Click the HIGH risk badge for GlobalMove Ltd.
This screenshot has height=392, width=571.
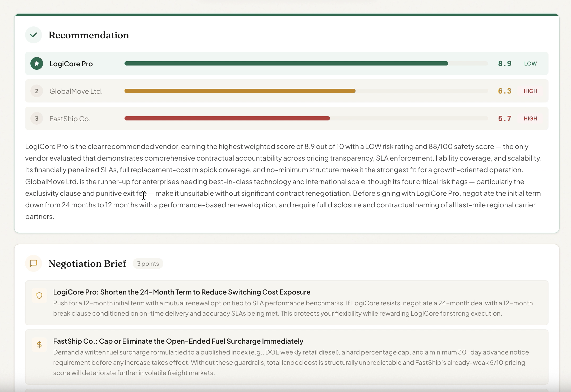pos(530,91)
